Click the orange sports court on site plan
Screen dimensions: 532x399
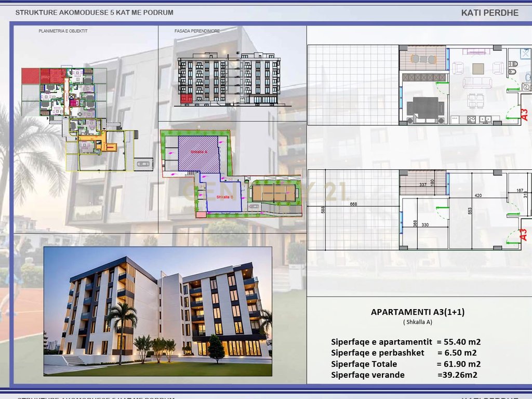point(273,193)
